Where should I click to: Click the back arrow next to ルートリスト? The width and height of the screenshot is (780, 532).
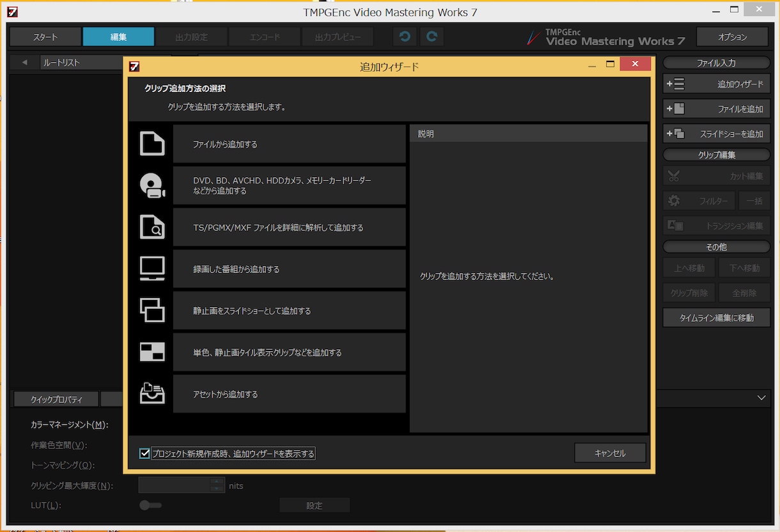pyautogui.click(x=24, y=63)
